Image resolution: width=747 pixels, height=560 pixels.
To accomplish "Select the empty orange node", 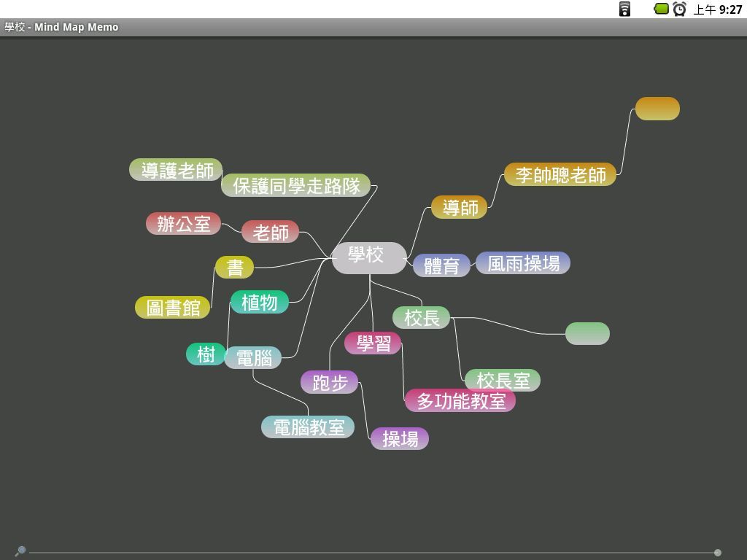I will [657, 109].
